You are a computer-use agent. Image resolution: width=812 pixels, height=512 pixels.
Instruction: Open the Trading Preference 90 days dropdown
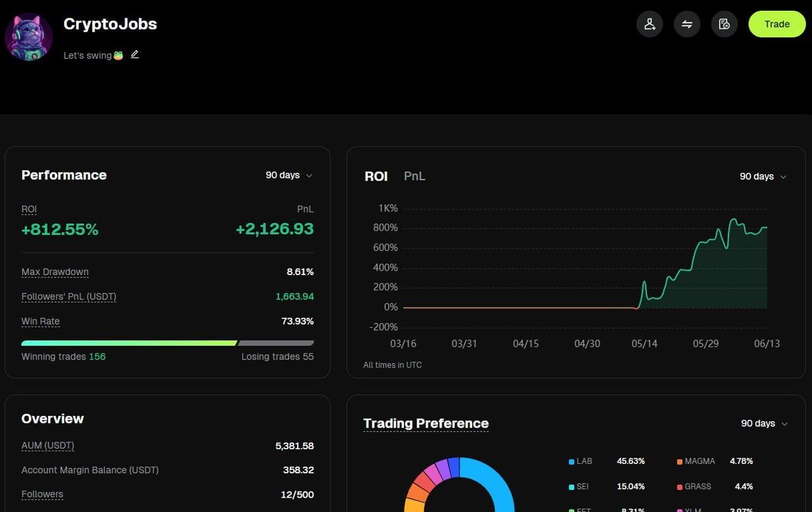click(765, 423)
